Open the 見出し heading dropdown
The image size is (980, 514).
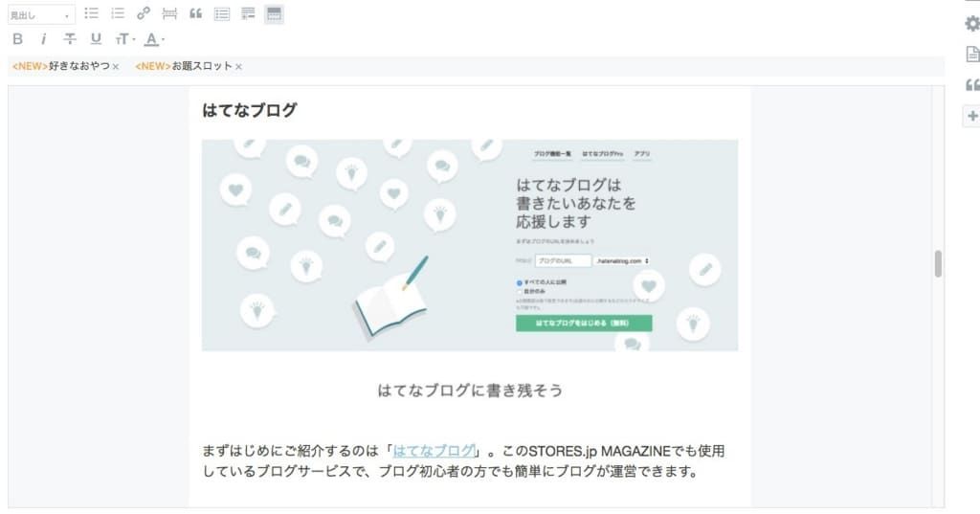[x=40, y=14]
